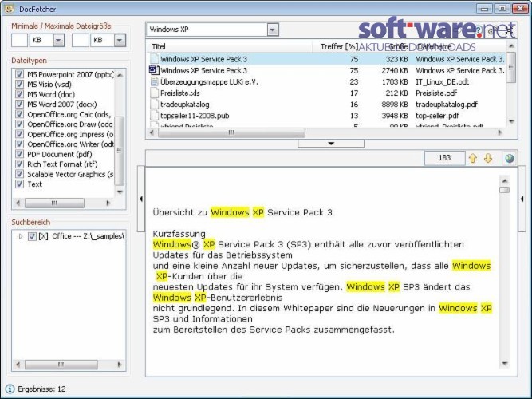The image size is (532, 399).
Task: Click the odt icon beside Überzeugungsmappe LUKi e.V.
Action: (154, 81)
